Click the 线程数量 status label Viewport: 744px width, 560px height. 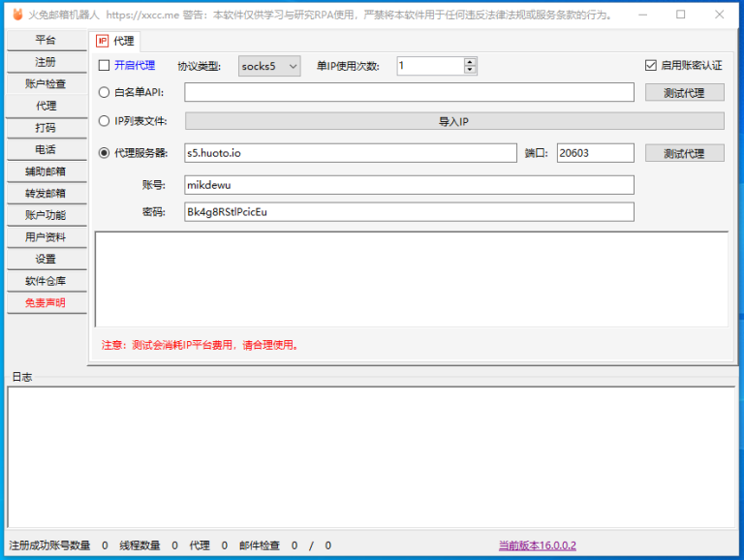tap(139, 545)
